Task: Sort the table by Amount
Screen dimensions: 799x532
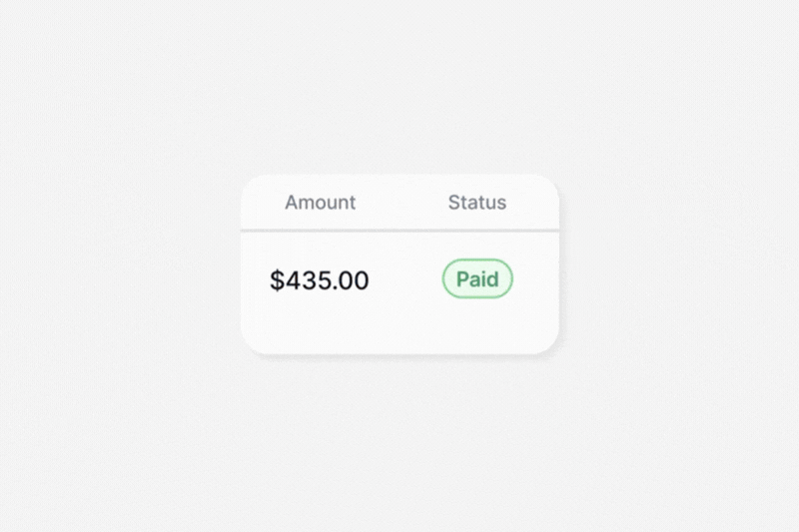Action: pos(320,203)
